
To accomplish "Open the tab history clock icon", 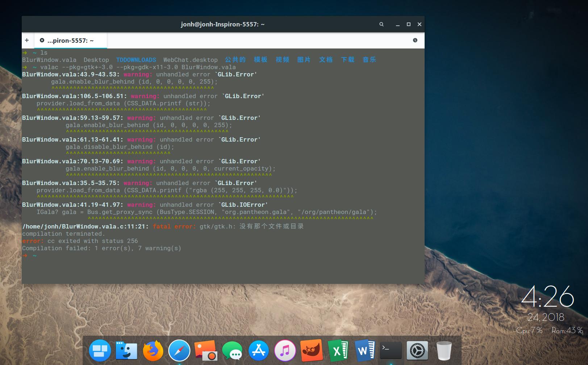I will [415, 40].
